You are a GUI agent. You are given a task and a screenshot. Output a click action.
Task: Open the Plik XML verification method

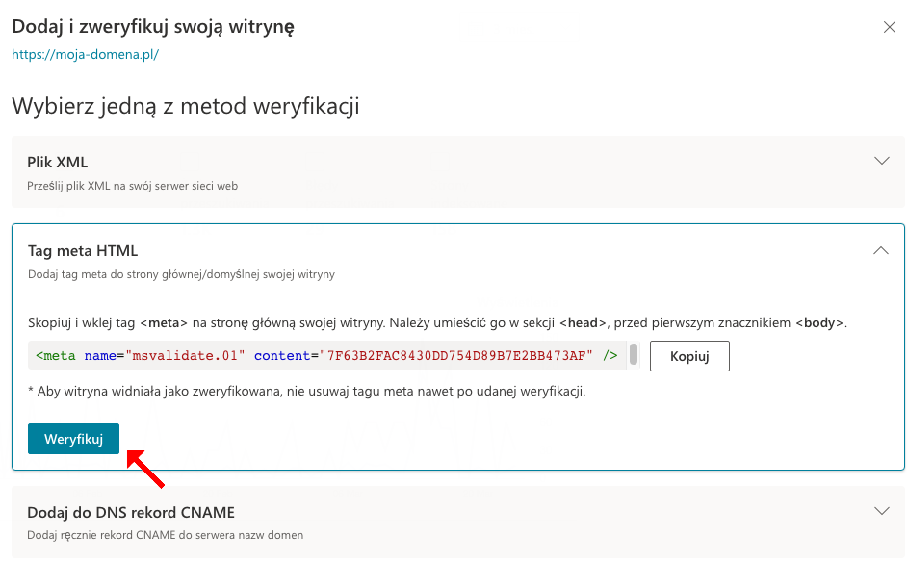pos(453,161)
